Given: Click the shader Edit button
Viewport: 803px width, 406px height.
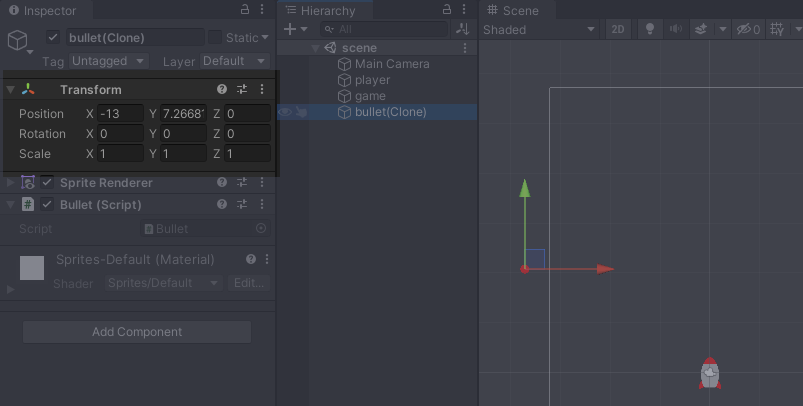Looking at the screenshot, I should (x=249, y=283).
